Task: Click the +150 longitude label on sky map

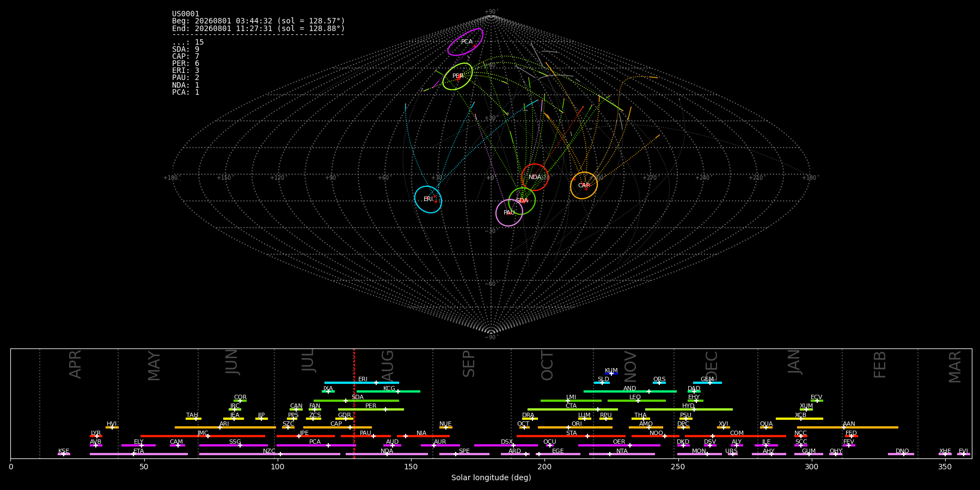Action: [224, 178]
